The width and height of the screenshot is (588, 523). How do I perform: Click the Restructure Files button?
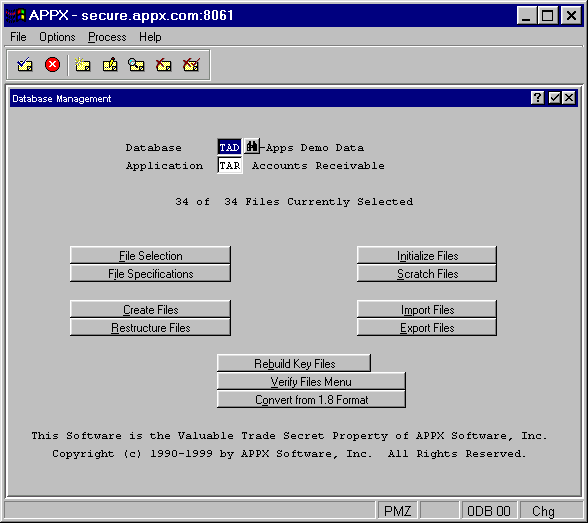[150, 327]
